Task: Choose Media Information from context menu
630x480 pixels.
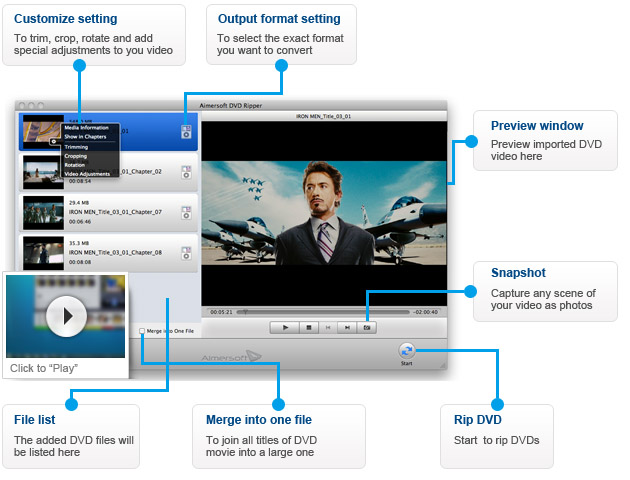Action: (86, 128)
